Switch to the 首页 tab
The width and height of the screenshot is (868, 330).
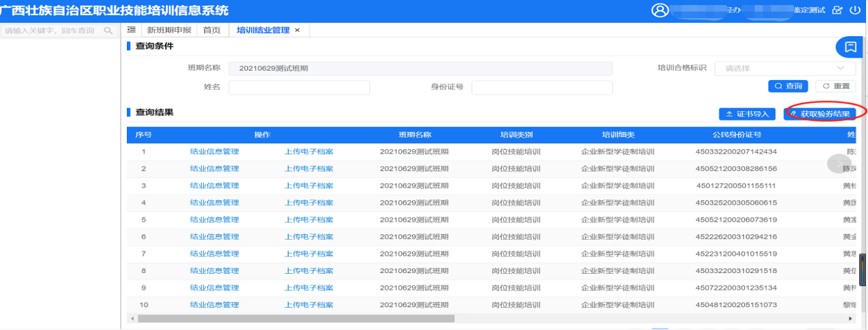click(212, 31)
